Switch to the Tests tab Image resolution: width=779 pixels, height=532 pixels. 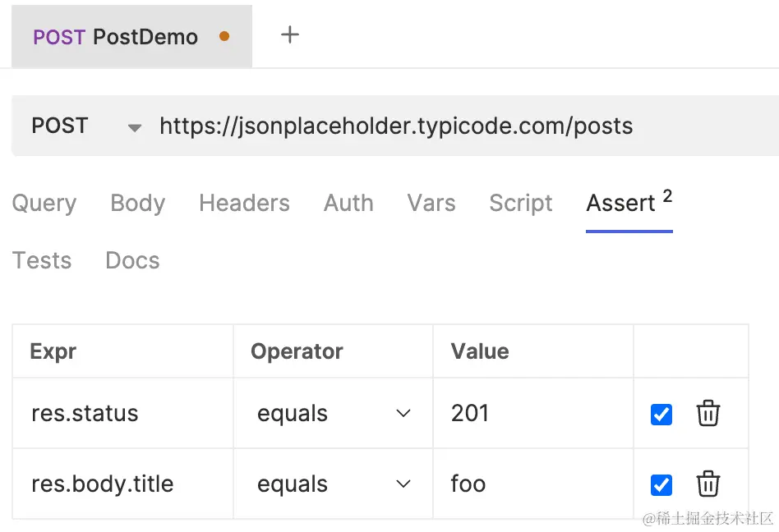point(42,260)
